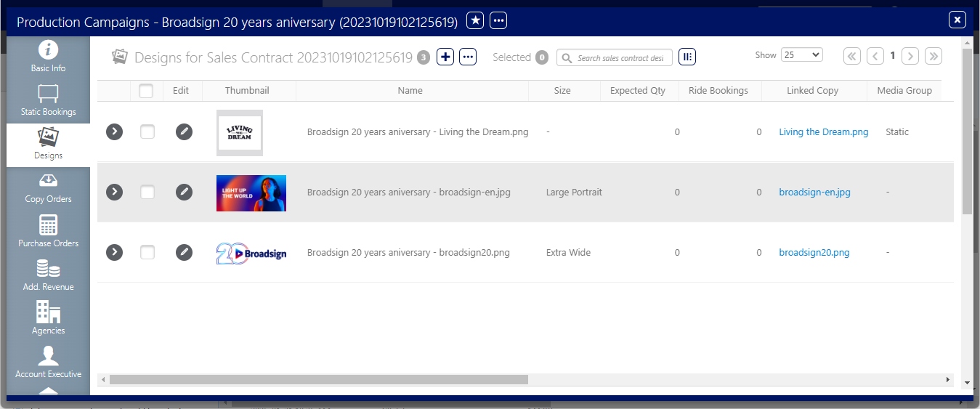The width and height of the screenshot is (980, 409).
Task: Go to the previous page
Action: point(875,56)
